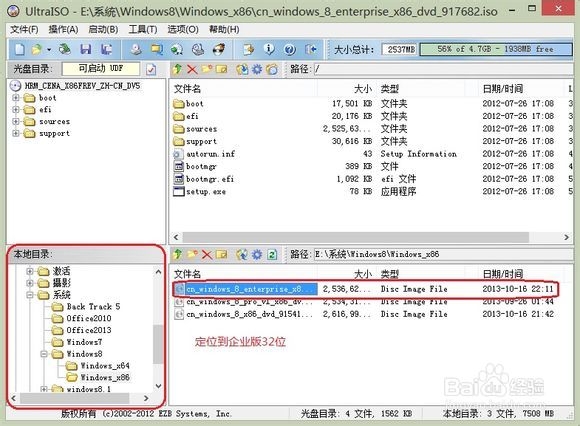Click the Burn CD/DVD image icon

(x=219, y=49)
